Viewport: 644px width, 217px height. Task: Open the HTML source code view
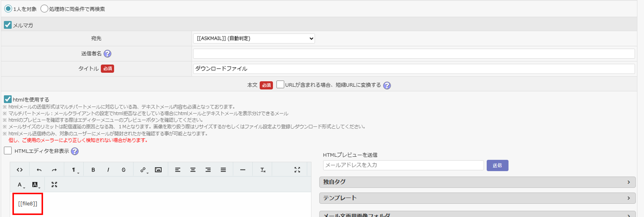pyautogui.click(x=19, y=170)
